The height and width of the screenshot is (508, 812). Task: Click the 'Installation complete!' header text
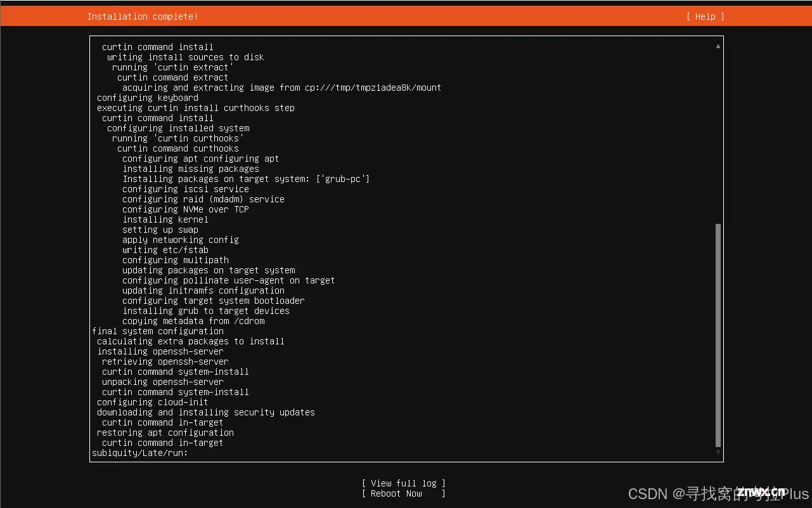(x=143, y=16)
